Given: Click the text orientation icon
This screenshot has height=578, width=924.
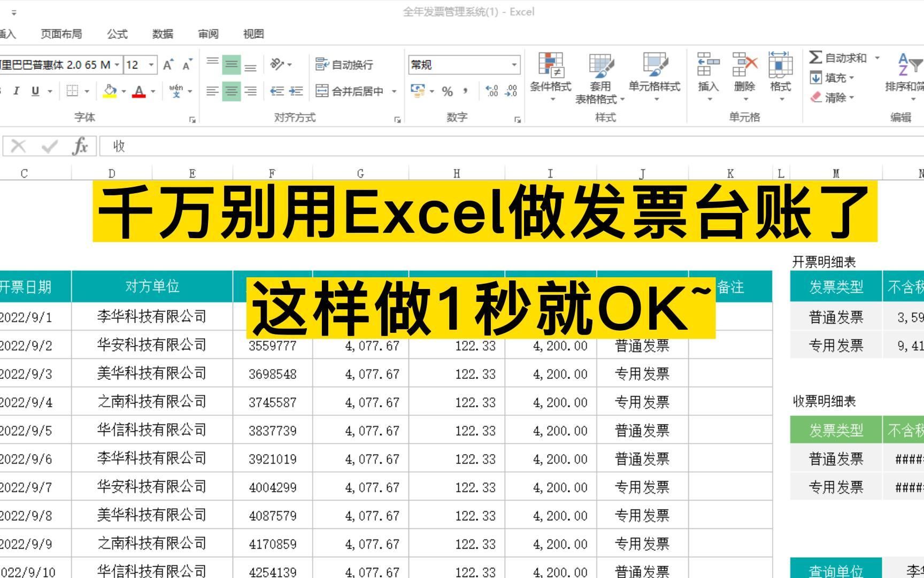Looking at the screenshot, I should pos(277,64).
